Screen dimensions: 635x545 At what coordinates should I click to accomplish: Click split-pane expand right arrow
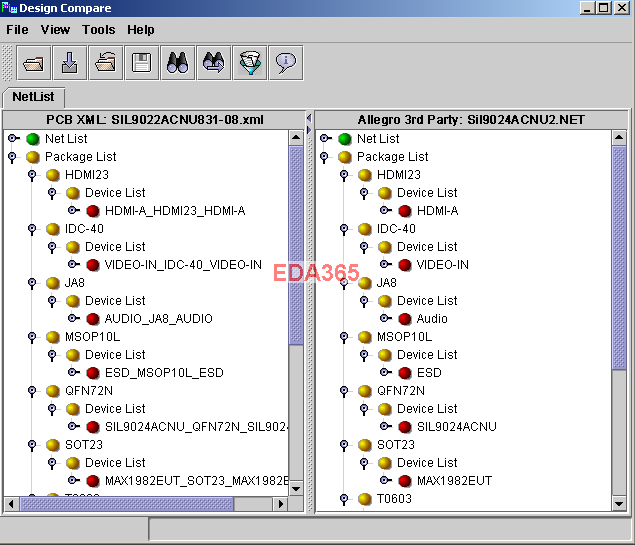click(x=309, y=130)
